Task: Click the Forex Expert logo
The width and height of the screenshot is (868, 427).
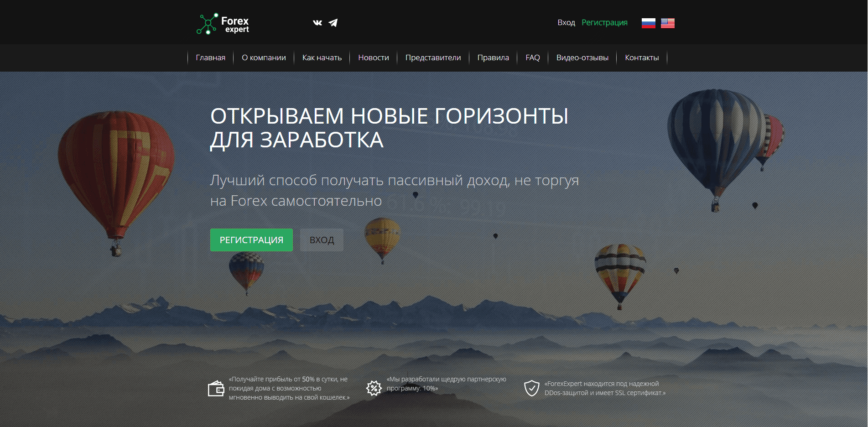Action: pos(223,23)
